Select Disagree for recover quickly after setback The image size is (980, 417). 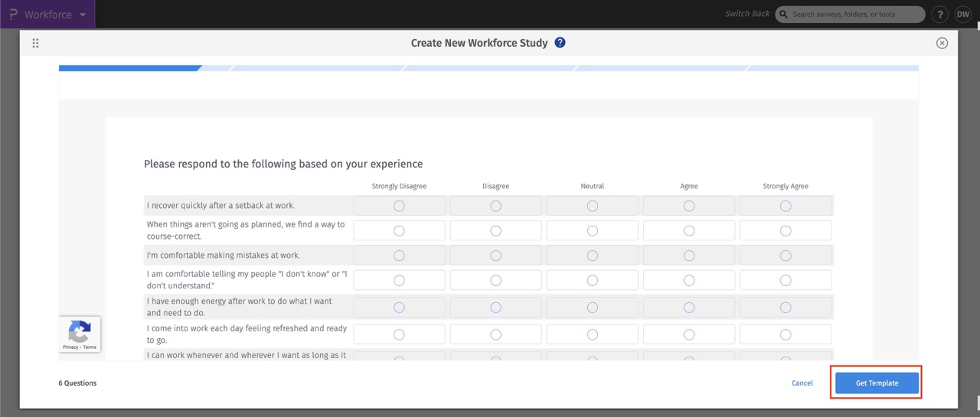tap(495, 206)
